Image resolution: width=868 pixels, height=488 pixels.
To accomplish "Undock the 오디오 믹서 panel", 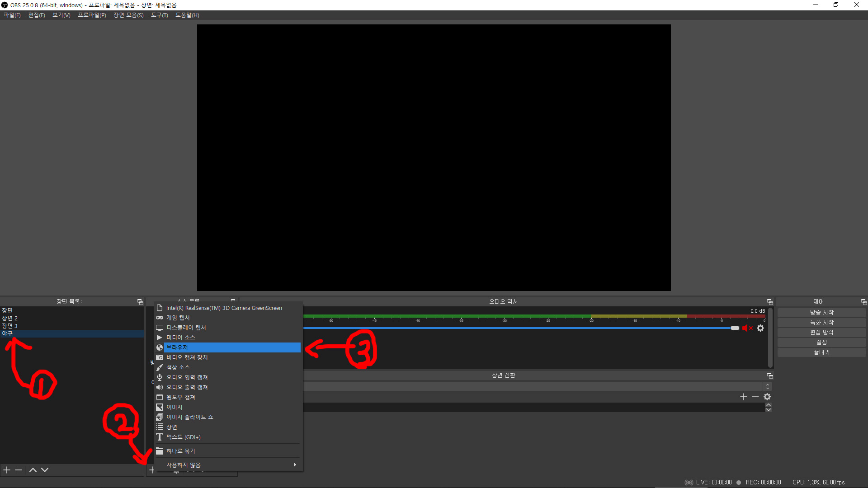I will point(770,302).
